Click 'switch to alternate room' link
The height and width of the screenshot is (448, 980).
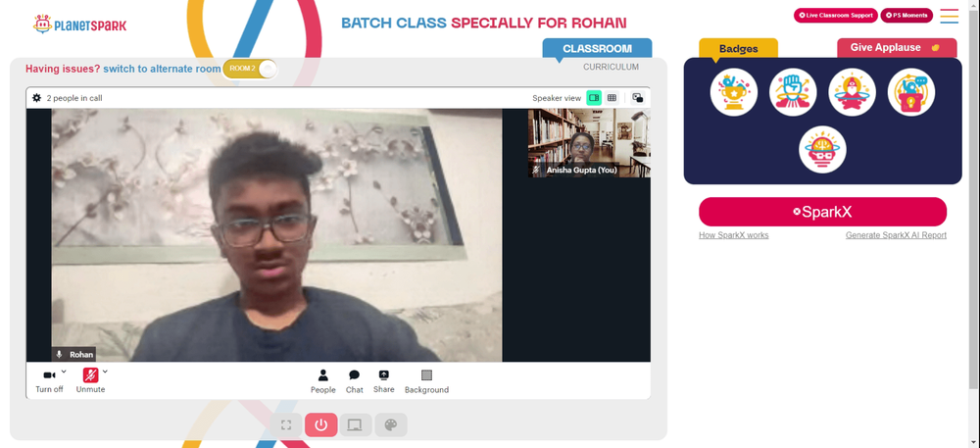(x=162, y=69)
